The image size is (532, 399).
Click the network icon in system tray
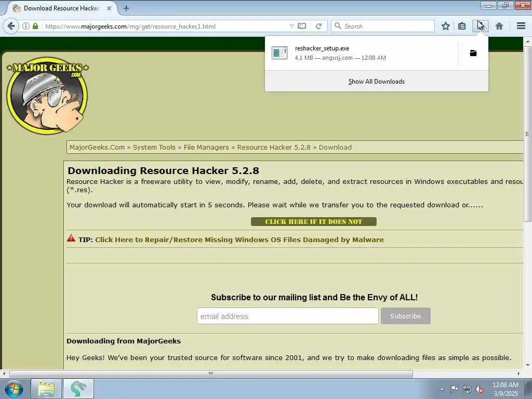(467, 389)
